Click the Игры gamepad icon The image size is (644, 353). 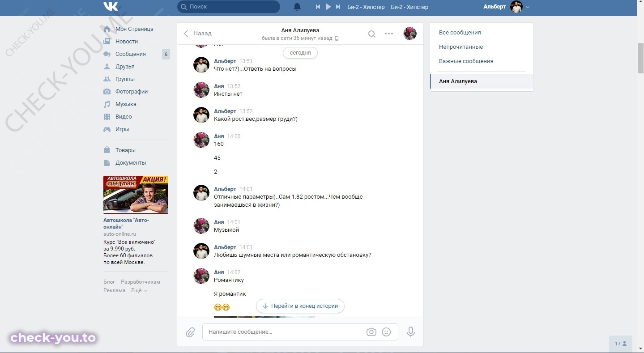click(107, 129)
